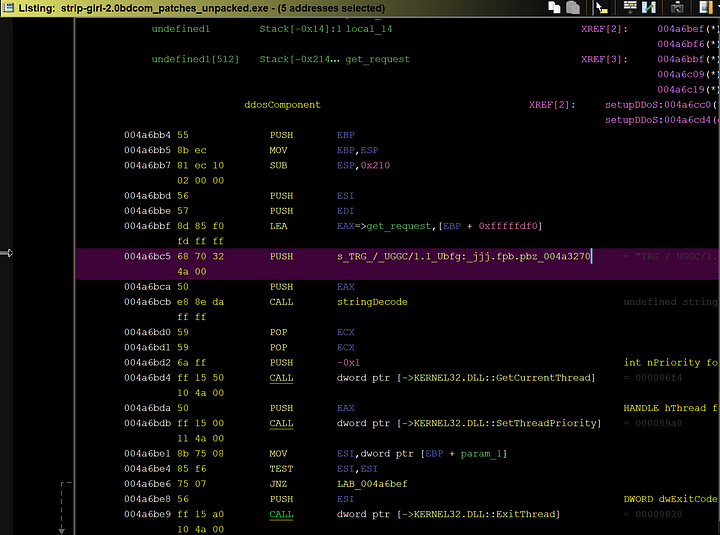Open the dual listing diff view icon
Viewport: 720px width, 535px height.
[648, 7]
